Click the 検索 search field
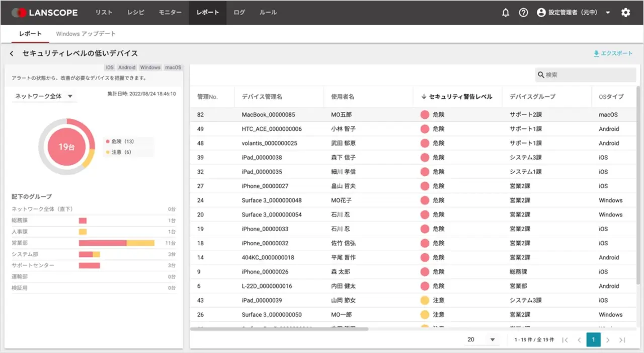644x353 pixels. coord(586,75)
